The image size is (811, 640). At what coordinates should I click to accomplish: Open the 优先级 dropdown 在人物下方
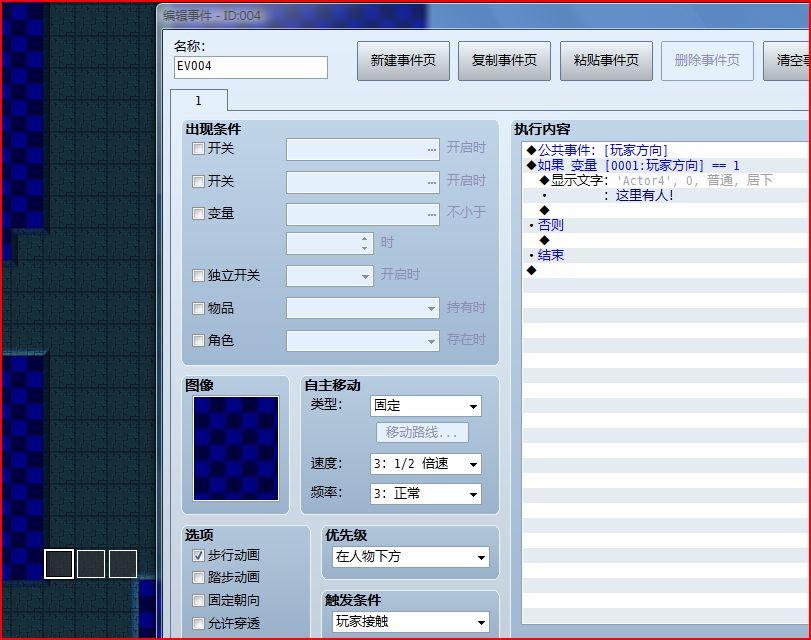411,557
